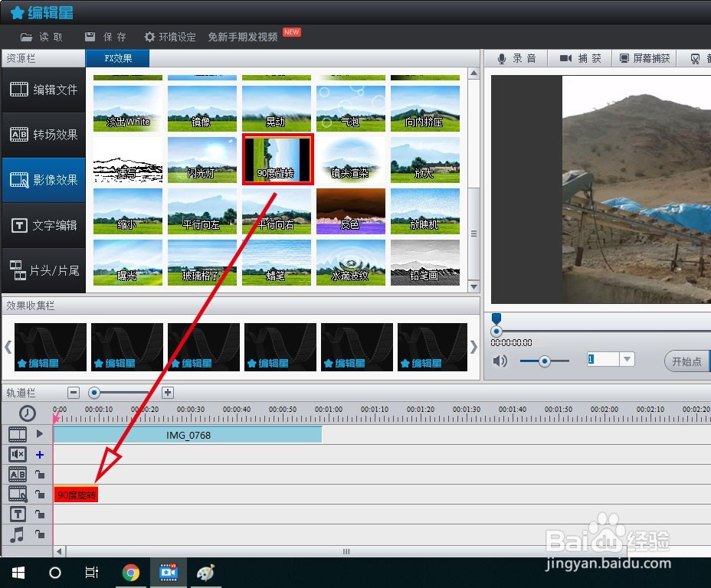Viewport: 711px width, 588px height.
Task: Select 影像效果 in the sidebar
Action: pyautogui.click(x=44, y=180)
